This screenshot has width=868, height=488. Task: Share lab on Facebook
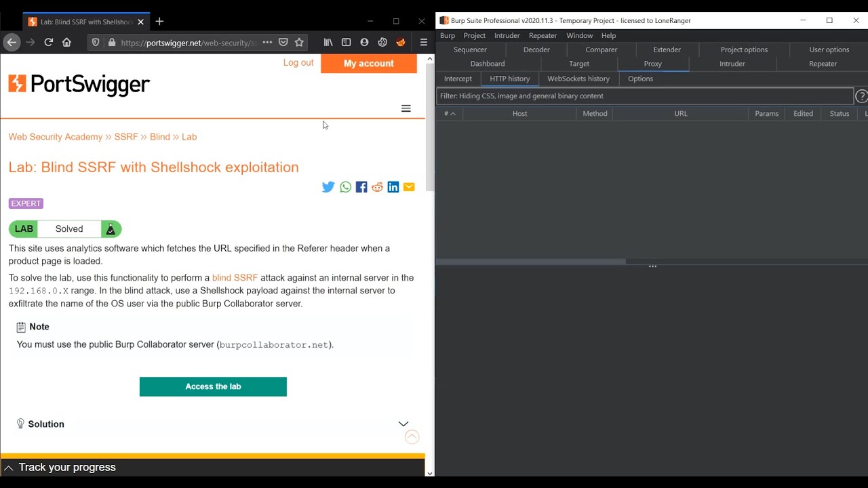[361, 187]
